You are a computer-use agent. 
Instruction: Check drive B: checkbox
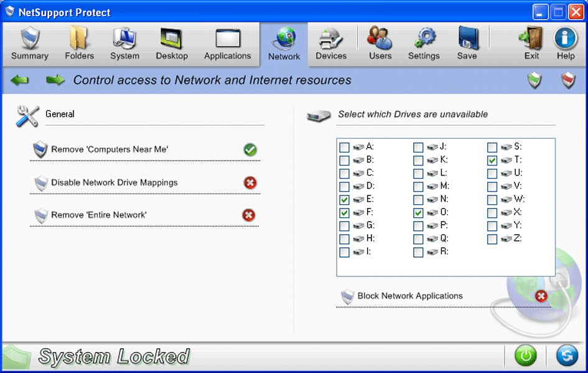coord(344,160)
